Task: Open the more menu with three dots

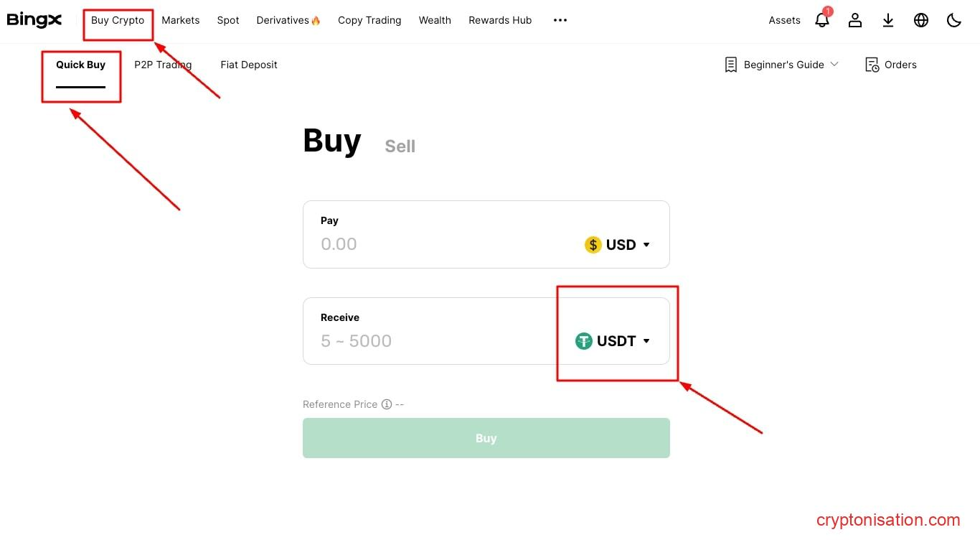Action: pyautogui.click(x=560, y=20)
